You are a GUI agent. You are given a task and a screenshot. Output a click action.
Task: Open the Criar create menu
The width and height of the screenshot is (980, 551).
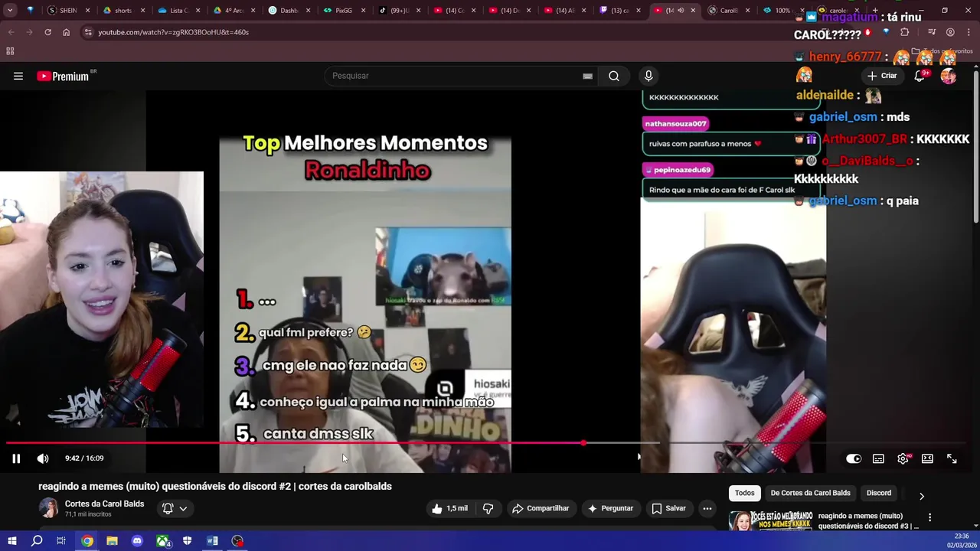(x=881, y=76)
